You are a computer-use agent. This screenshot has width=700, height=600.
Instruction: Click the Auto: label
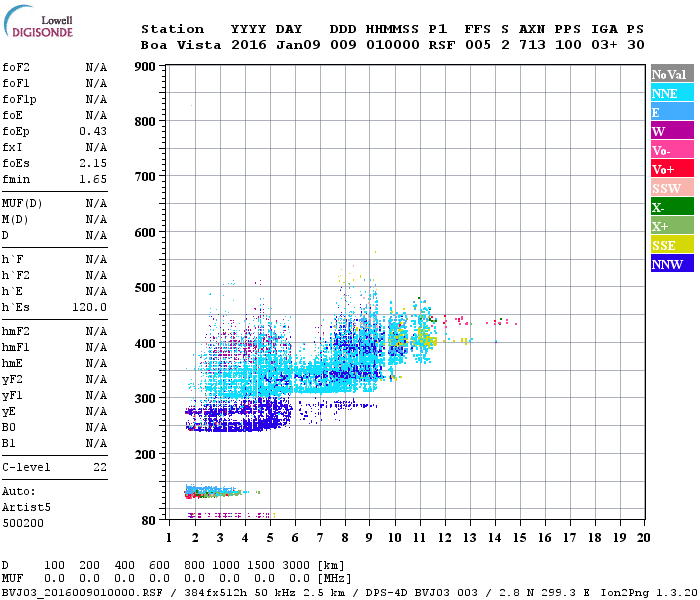click(x=18, y=492)
